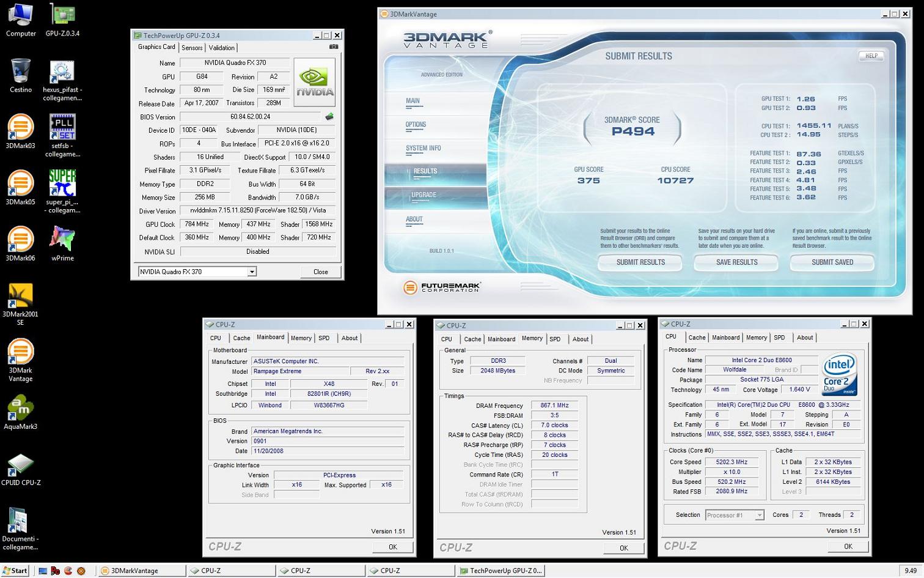Click Save Results button
This screenshot has height=578, width=924.
pyautogui.click(x=736, y=262)
